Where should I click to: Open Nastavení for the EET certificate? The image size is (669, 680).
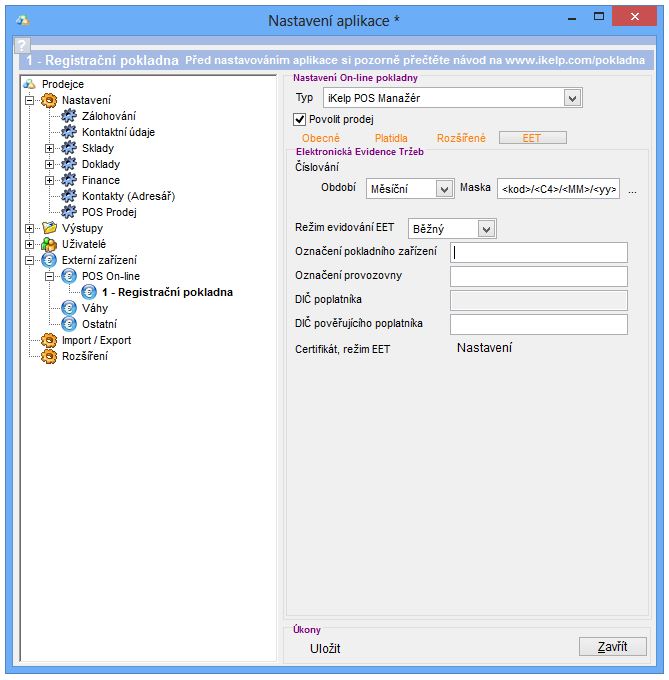[484, 348]
